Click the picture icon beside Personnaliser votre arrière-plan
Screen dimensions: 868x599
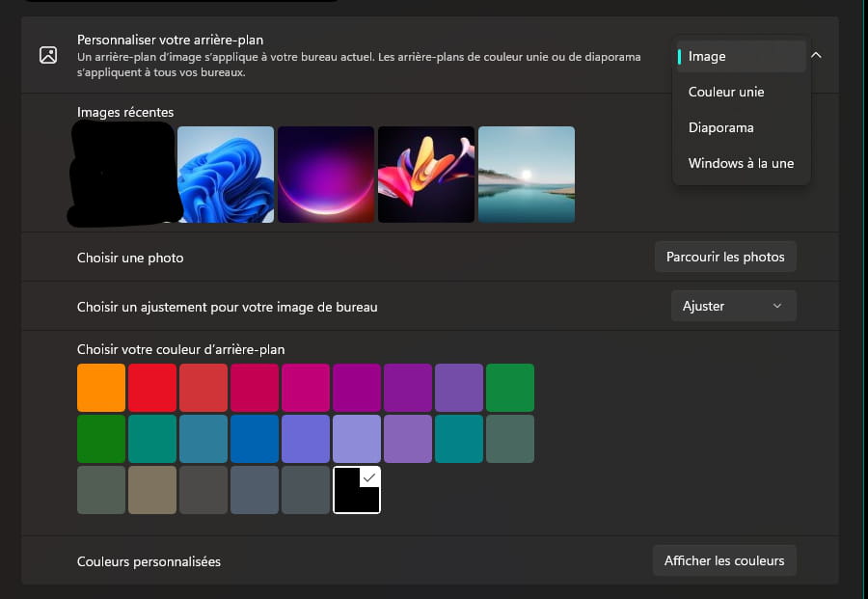(x=47, y=55)
